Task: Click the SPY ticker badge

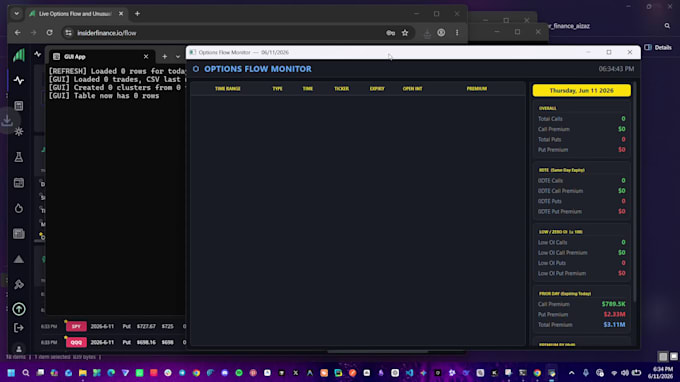Action: [x=76, y=326]
